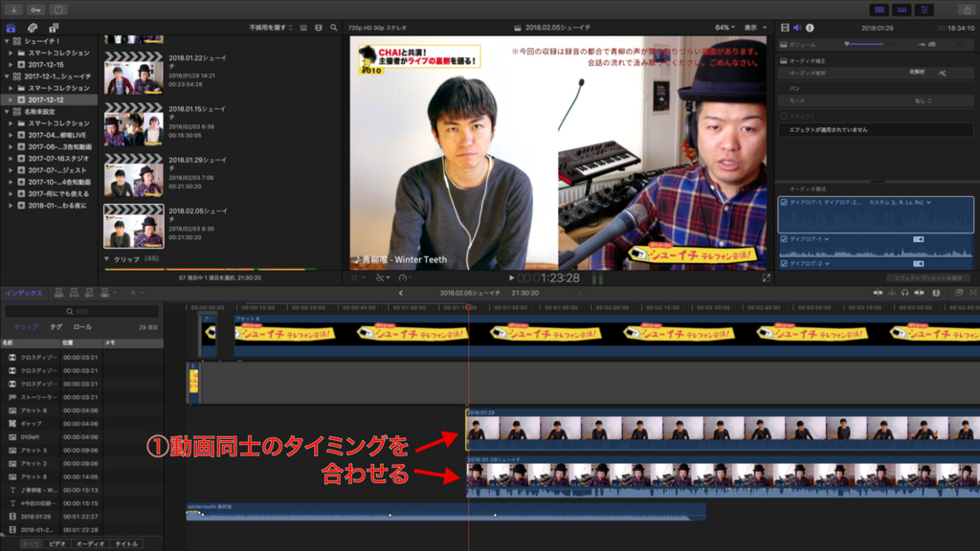980x551 pixels.
Task: Click the volume keyframe diamond button
Action: 961,44
